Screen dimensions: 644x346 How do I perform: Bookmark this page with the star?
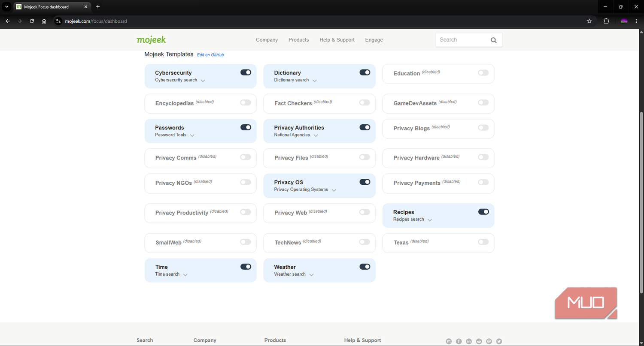589,21
